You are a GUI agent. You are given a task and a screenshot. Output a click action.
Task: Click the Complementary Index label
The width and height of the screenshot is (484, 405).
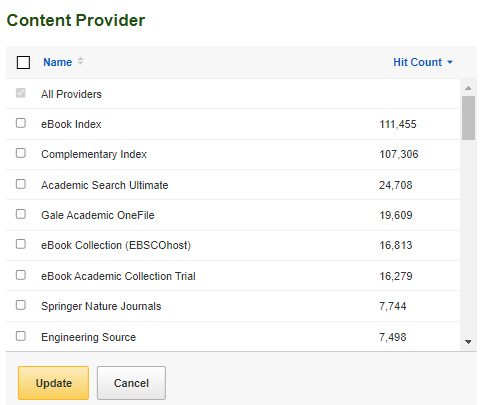pos(94,154)
